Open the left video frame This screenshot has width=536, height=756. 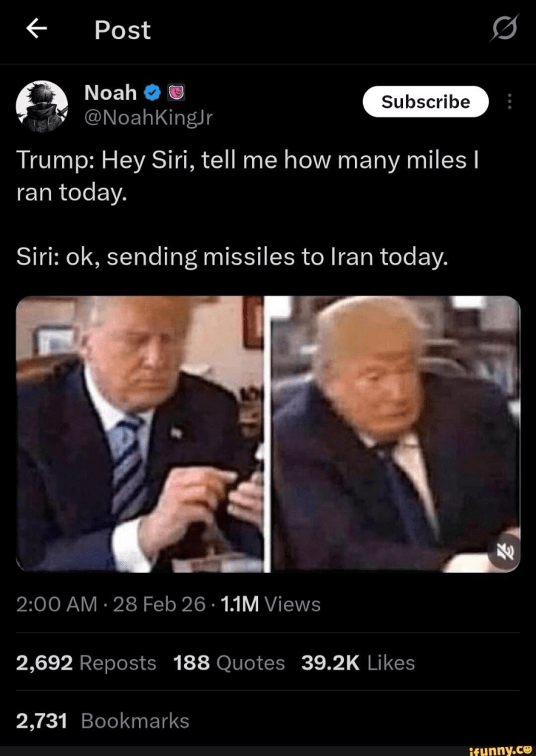[140, 434]
